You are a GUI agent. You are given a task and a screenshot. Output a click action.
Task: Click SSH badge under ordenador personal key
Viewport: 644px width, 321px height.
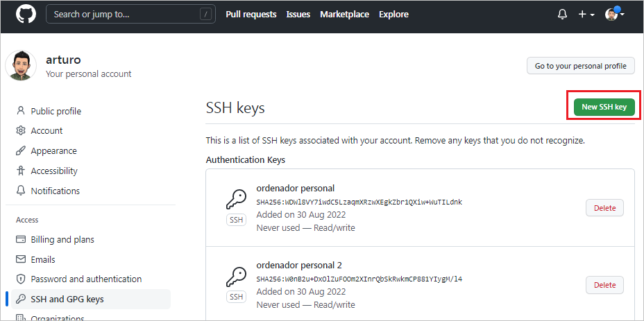pos(236,220)
